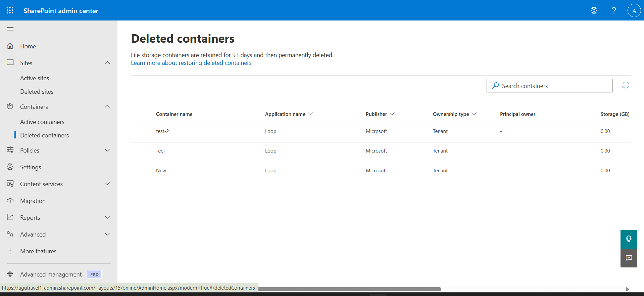The height and width of the screenshot is (296, 644).
Task: Click the Reports chart icon
Action: point(10,217)
